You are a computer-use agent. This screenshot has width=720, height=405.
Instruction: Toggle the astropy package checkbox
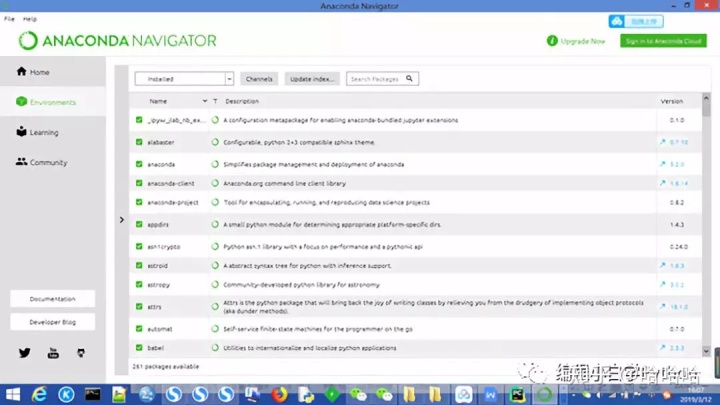click(139, 284)
